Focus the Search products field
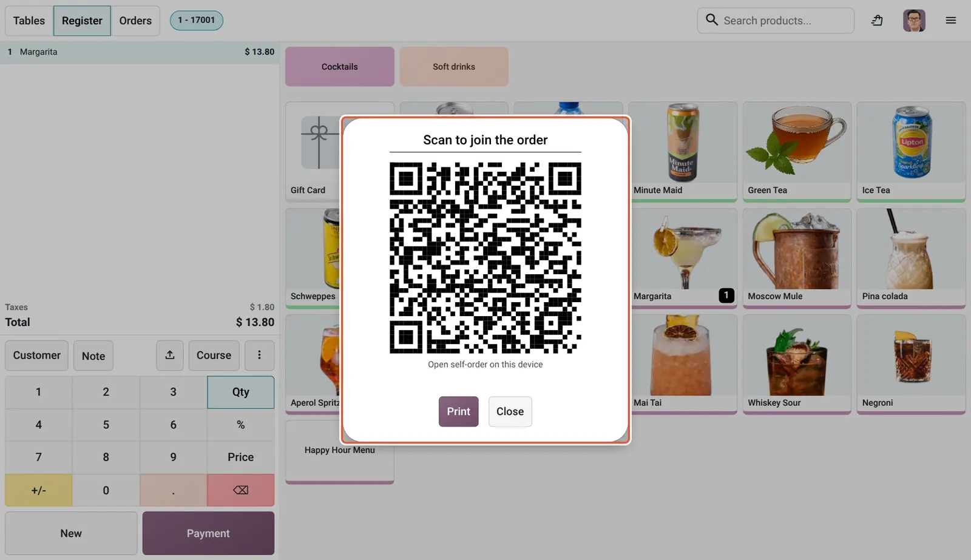The width and height of the screenshot is (971, 560). click(x=776, y=21)
